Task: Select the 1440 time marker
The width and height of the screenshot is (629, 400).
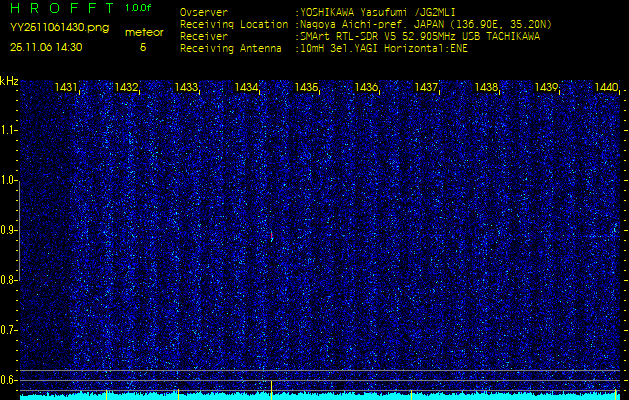Action: 606,88
